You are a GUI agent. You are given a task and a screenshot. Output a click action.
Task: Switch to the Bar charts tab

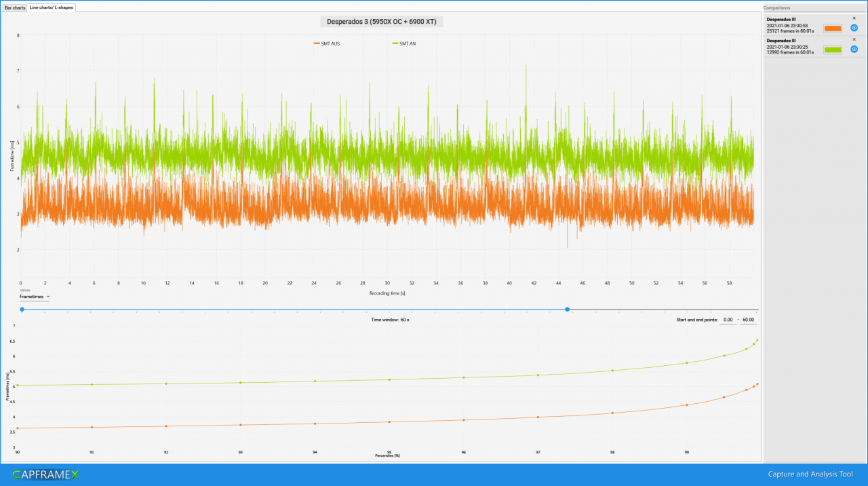(15, 7)
